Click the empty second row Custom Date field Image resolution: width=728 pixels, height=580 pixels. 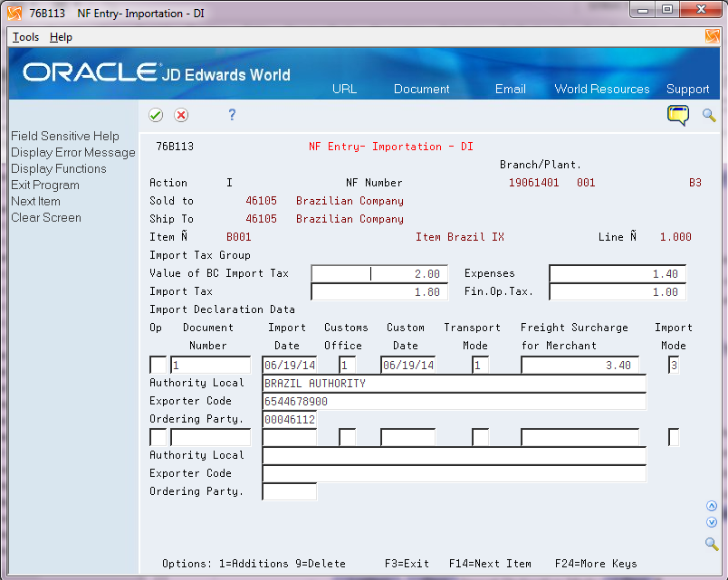click(x=407, y=437)
